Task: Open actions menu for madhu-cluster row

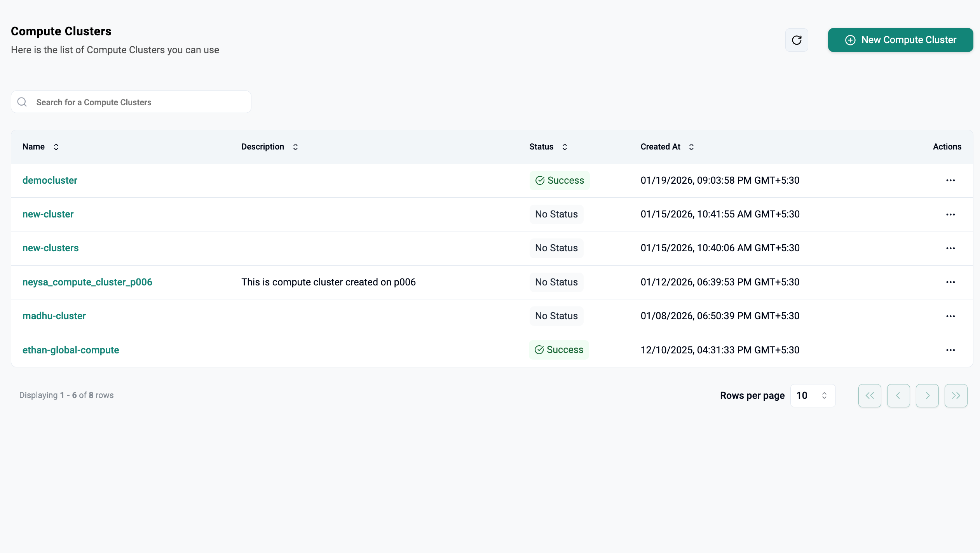Action: [950, 316]
